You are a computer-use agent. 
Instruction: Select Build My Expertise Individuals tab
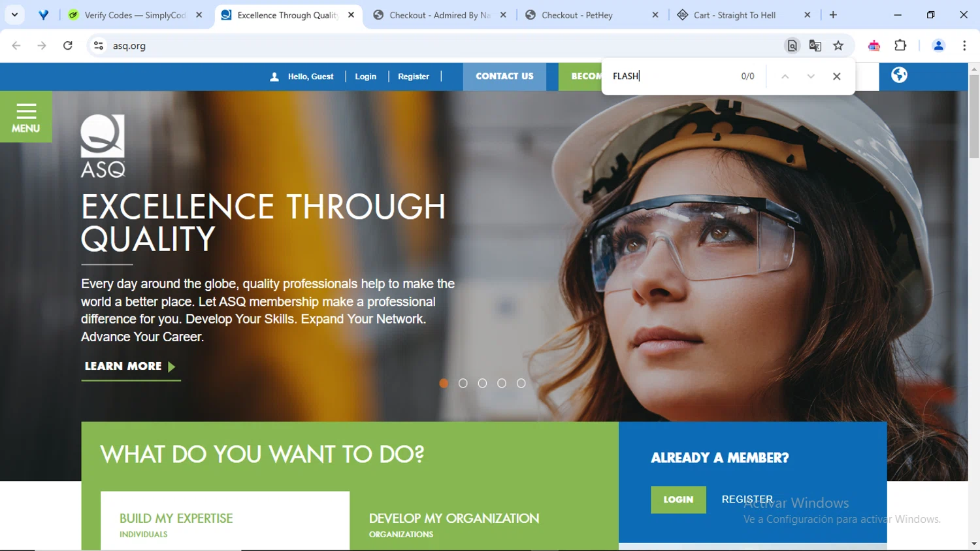click(x=225, y=520)
